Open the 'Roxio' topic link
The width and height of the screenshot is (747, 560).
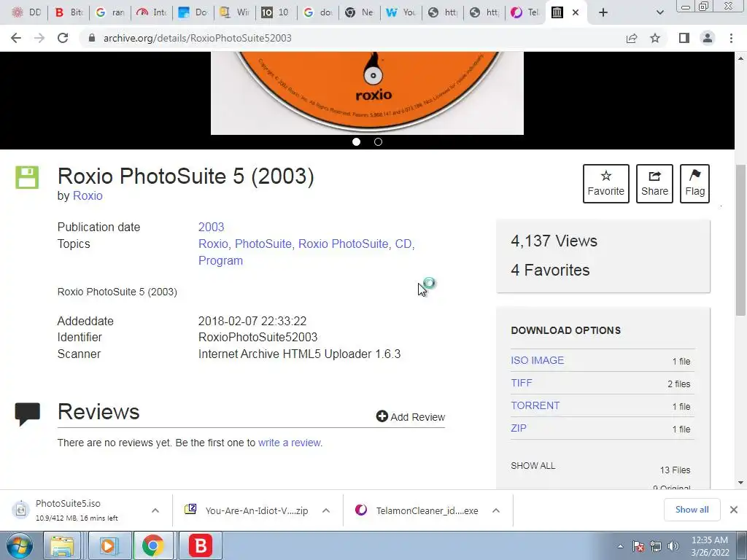[x=213, y=244]
